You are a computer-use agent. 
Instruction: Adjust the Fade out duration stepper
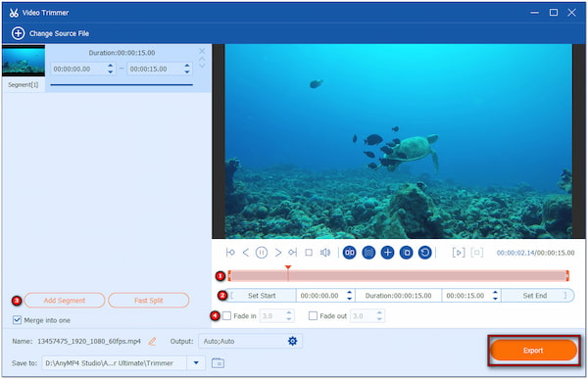pos(379,315)
